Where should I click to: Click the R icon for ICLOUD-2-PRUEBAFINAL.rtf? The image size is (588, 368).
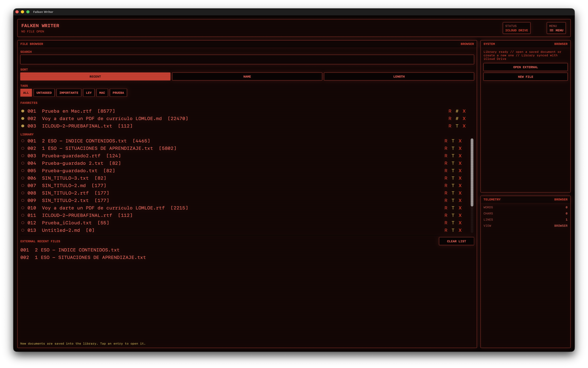(446, 215)
